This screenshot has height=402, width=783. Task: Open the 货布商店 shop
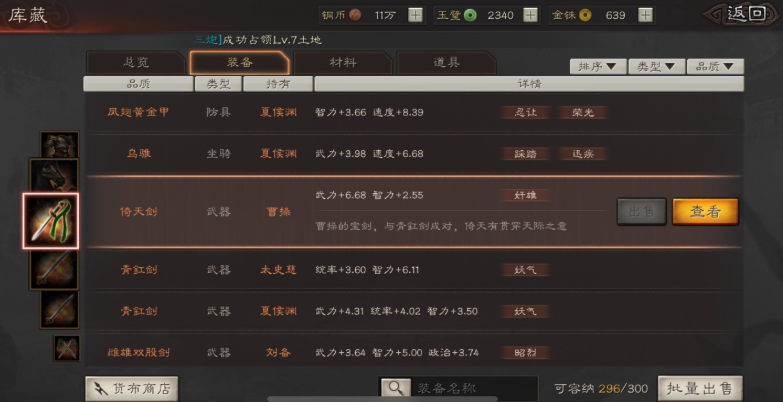coord(132,389)
